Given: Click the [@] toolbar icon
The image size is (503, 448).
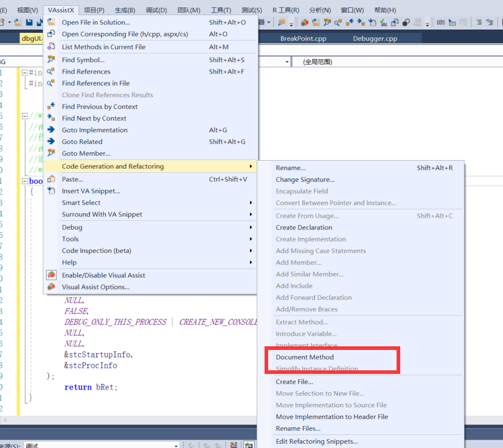Looking at the screenshot, I should click(x=441, y=22).
